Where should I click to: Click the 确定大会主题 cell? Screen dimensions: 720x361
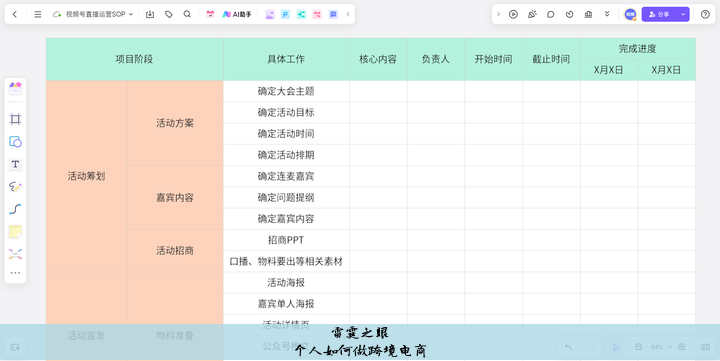point(286,91)
